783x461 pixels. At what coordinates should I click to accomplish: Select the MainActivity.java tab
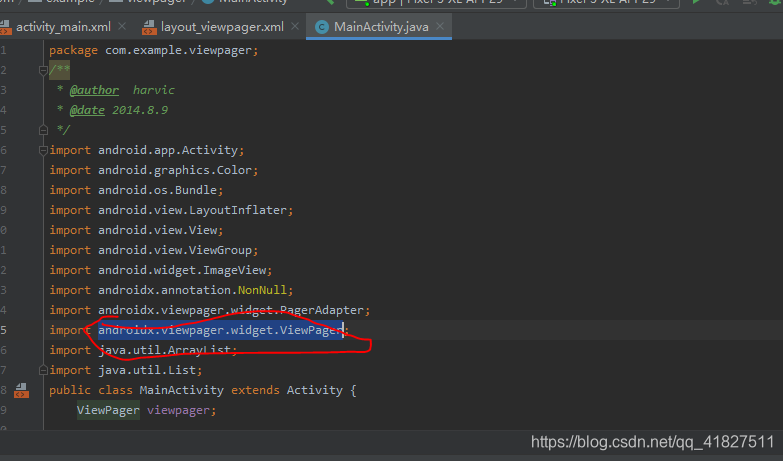click(381, 27)
